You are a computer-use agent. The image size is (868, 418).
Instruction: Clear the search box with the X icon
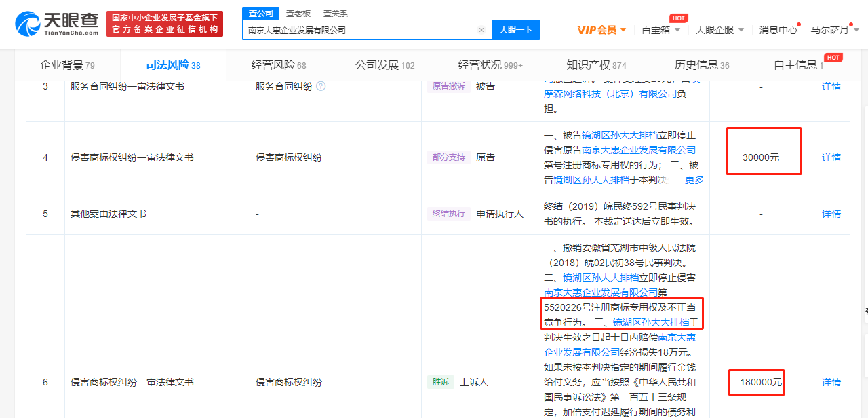click(x=481, y=30)
